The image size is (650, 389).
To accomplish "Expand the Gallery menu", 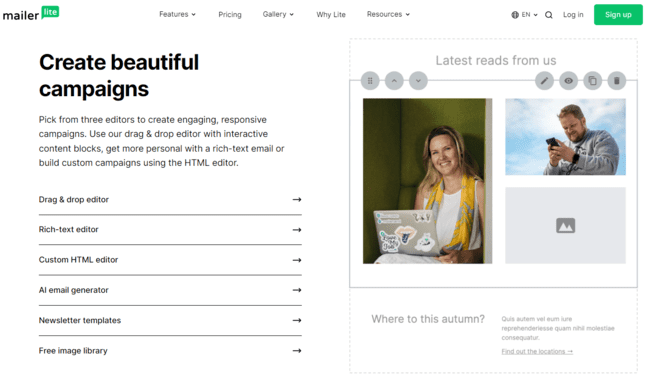I will click(x=278, y=15).
